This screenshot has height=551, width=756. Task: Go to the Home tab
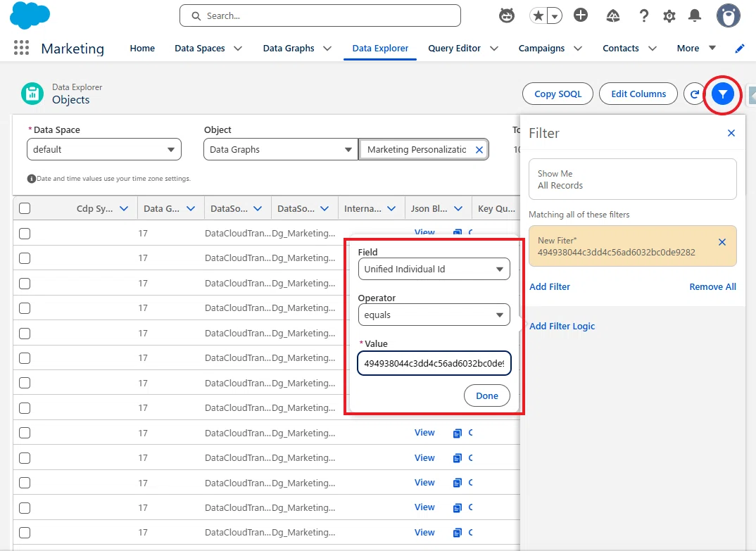point(142,49)
